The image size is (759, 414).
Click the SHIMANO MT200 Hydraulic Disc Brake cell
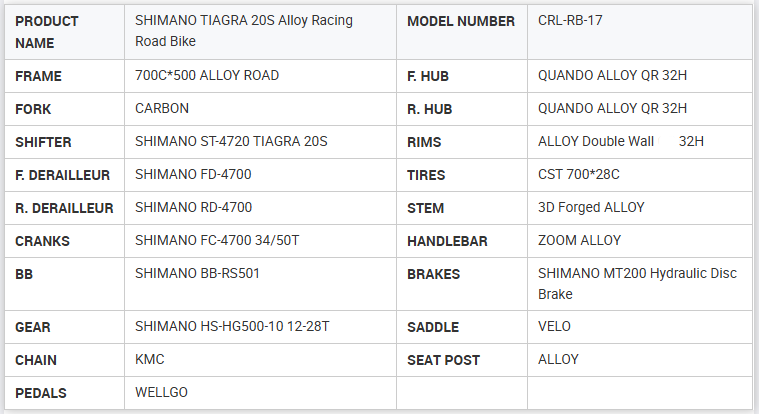point(637,284)
